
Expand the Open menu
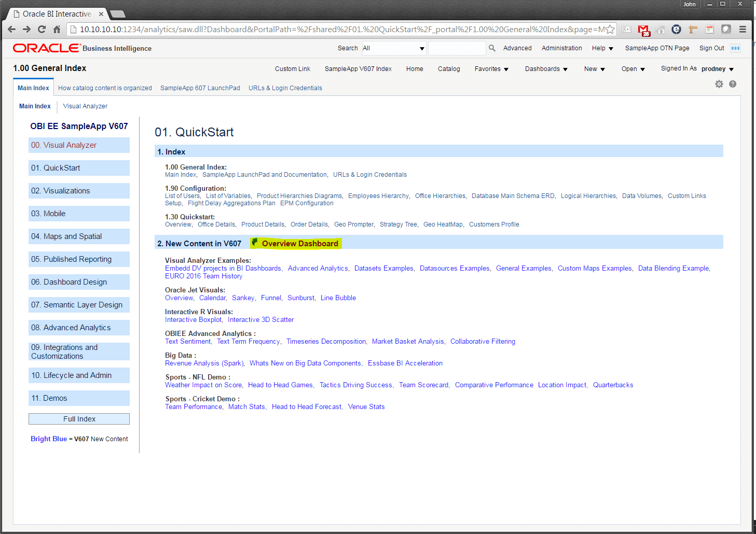[633, 69]
